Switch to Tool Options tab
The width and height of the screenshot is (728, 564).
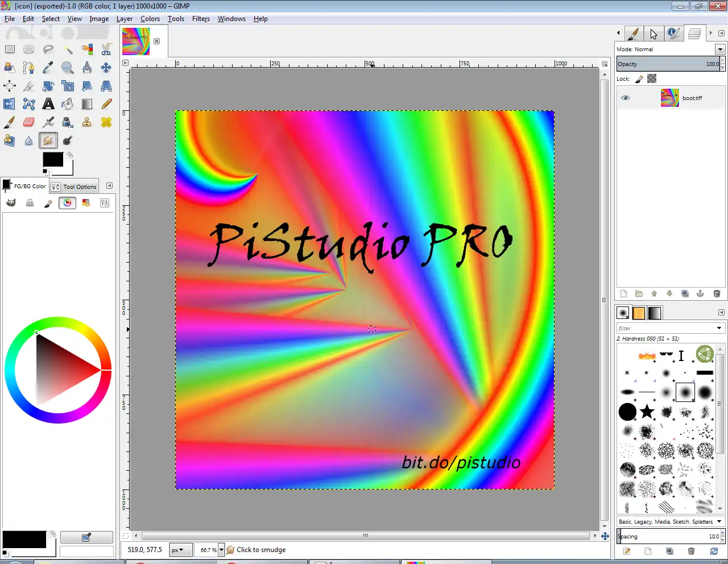tap(74, 186)
